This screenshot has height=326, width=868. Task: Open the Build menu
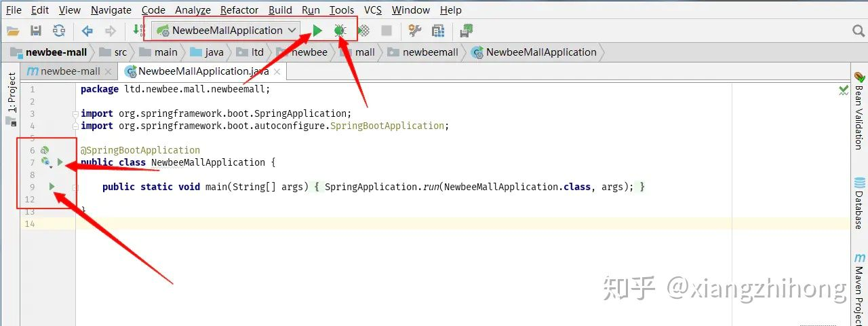(x=280, y=10)
